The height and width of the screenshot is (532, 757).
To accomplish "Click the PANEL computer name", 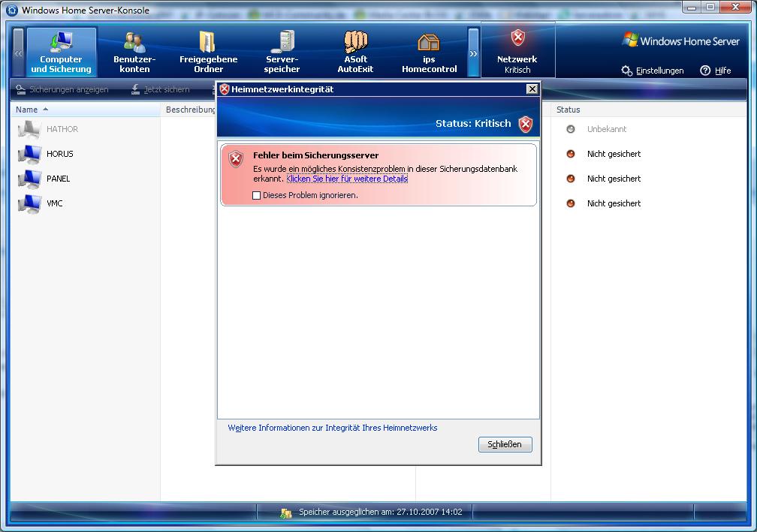I will (59, 179).
